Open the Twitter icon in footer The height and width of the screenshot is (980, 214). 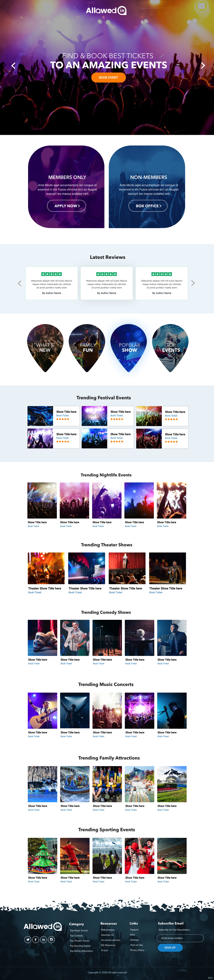[28, 939]
